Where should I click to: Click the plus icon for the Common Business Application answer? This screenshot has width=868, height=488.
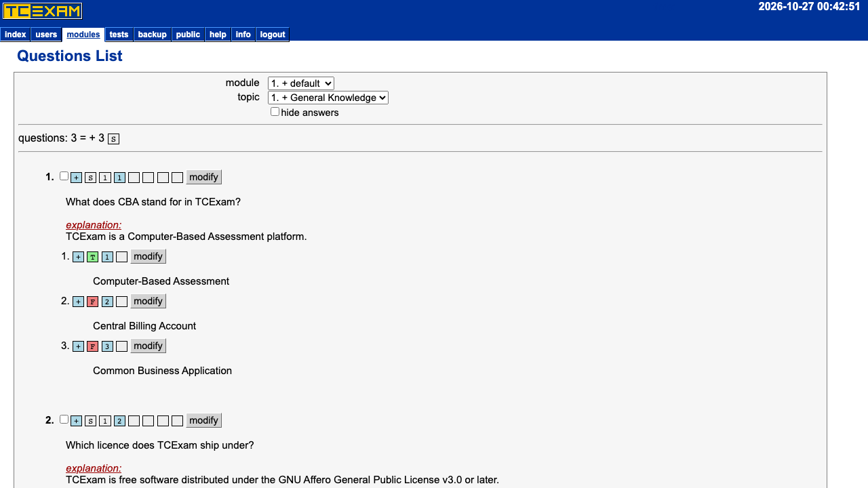pyautogui.click(x=78, y=346)
